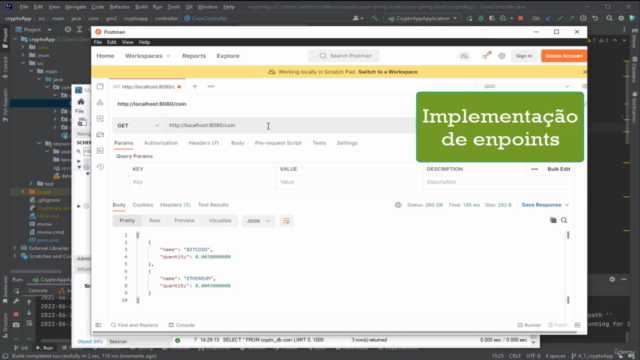Open the Postman File menu
640x360 pixels.
[98, 42]
